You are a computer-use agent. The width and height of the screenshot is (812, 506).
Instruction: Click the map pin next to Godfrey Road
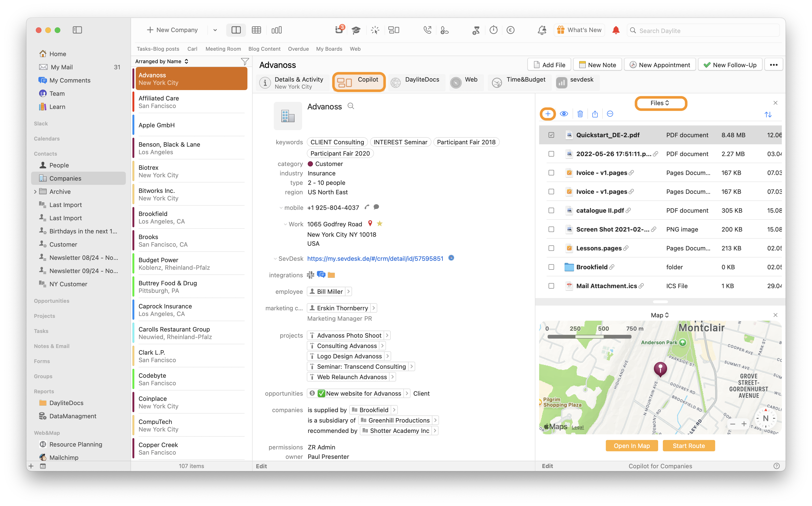(370, 223)
